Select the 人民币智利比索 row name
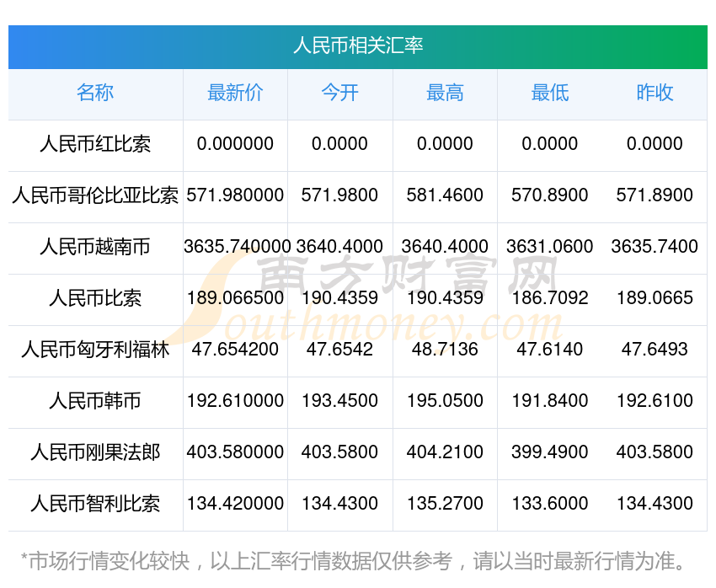Screen dimensions: 716x588 (x=95, y=504)
